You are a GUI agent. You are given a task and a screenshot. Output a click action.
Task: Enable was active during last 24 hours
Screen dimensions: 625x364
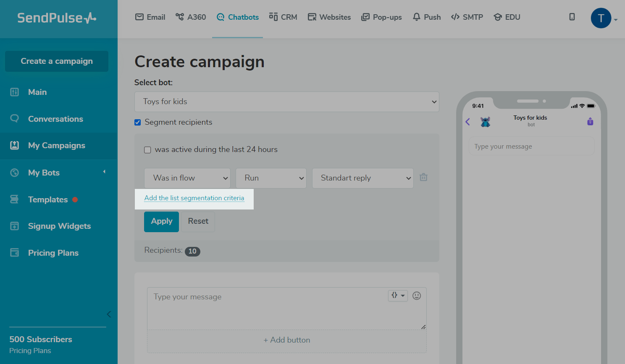147,150
